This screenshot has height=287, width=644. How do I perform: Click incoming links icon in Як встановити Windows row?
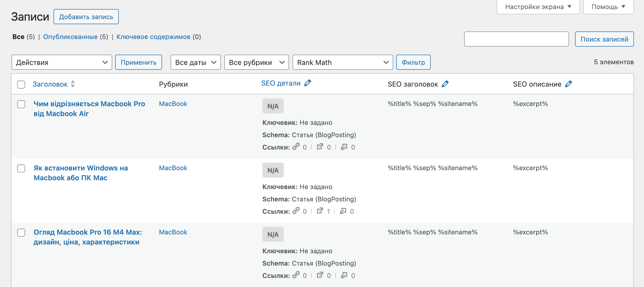pos(343,211)
